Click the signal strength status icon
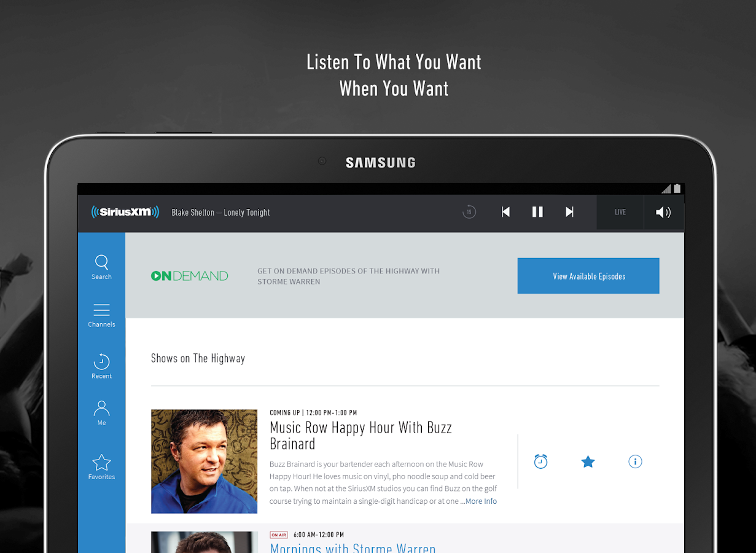756x553 pixels. [666, 189]
